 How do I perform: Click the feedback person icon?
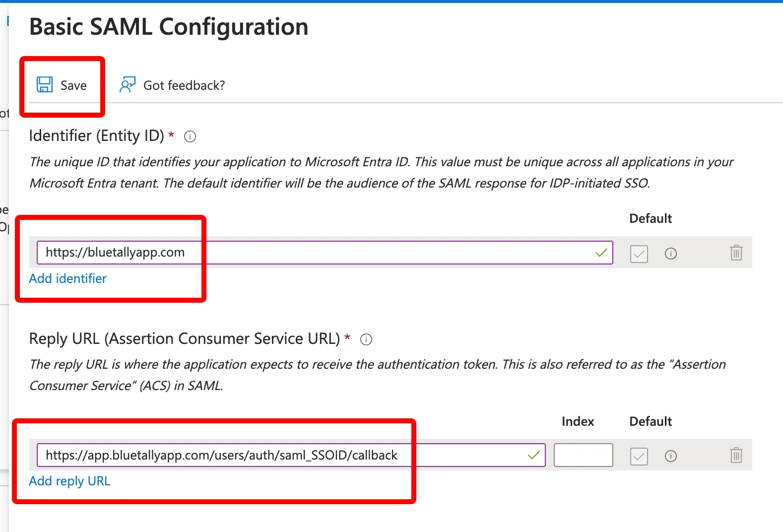(128, 85)
